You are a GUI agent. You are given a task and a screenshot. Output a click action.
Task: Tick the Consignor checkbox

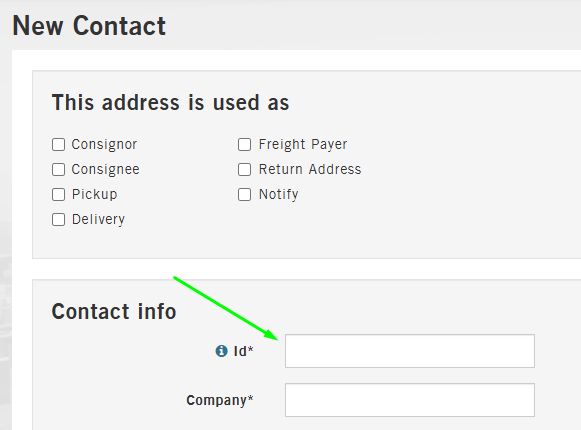[59, 144]
